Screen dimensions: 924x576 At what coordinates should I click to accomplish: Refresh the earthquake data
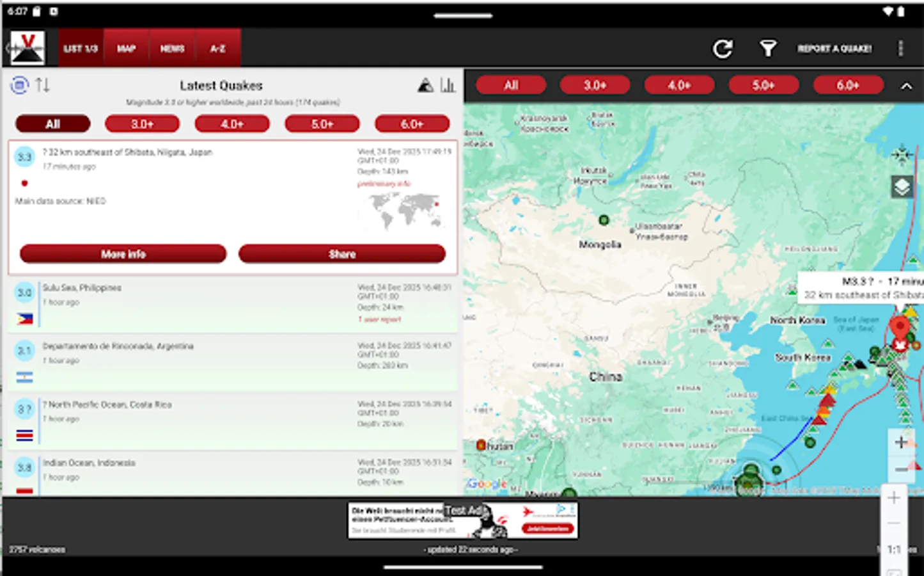[x=723, y=48]
